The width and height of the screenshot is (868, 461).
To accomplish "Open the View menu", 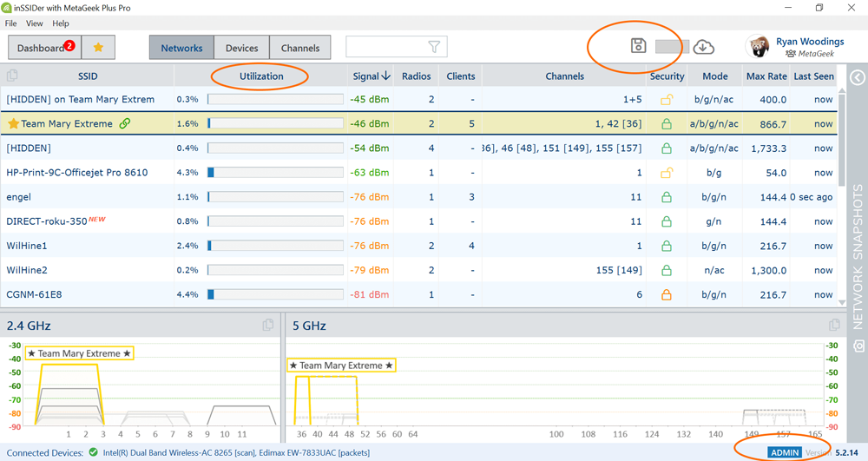I will pos(35,23).
